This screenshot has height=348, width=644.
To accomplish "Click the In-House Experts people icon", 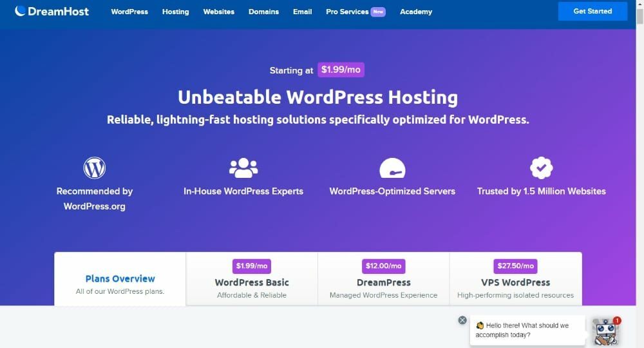I will (243, 168).
